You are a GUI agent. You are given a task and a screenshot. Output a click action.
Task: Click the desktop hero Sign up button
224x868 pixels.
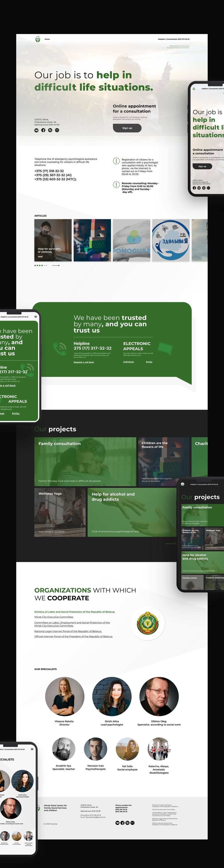click(x=127, y=128)
